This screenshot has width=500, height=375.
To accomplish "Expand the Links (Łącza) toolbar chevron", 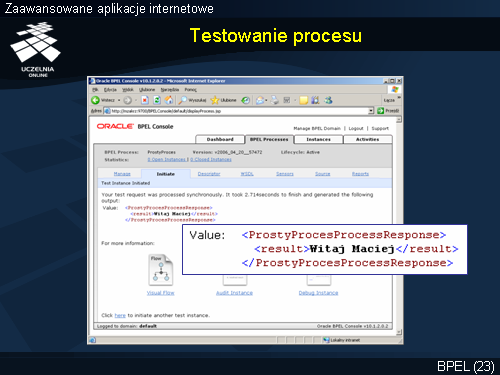I will click(x=399, y=98).
